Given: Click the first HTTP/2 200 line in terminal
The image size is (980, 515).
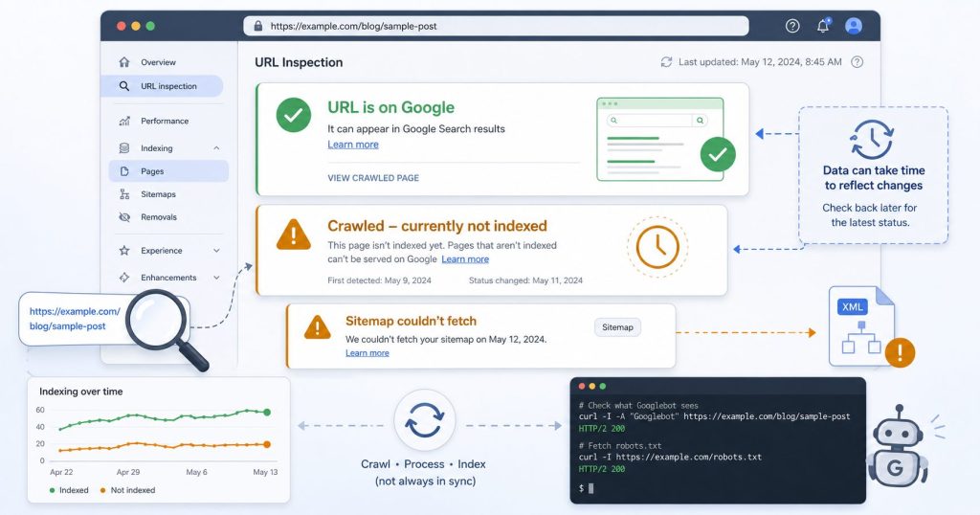Looking at the screenshot, I should [602, 429].
